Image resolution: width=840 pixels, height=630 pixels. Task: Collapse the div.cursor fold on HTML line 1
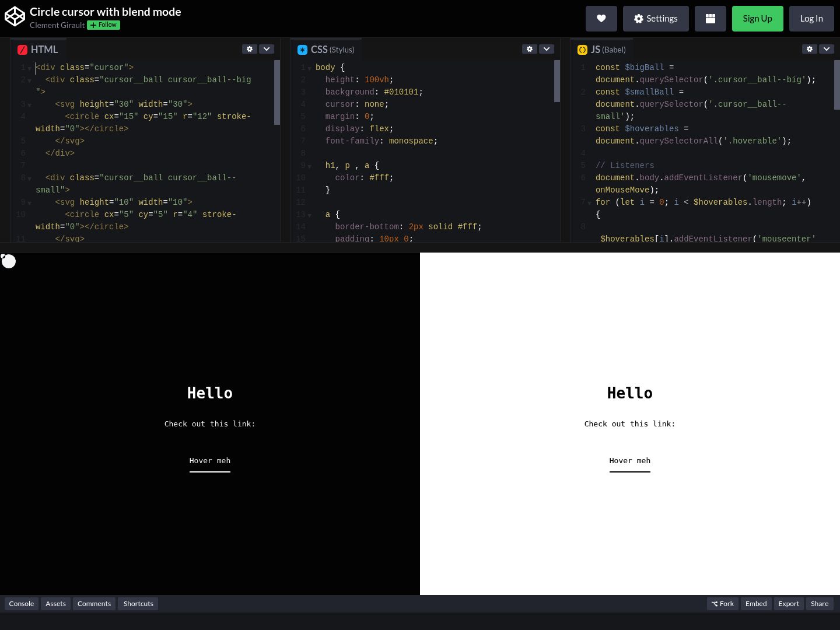(x=30, y=68)
